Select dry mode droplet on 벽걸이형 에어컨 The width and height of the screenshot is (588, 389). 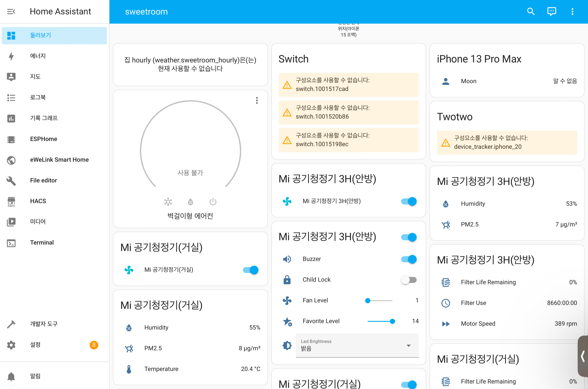point(190,202)
